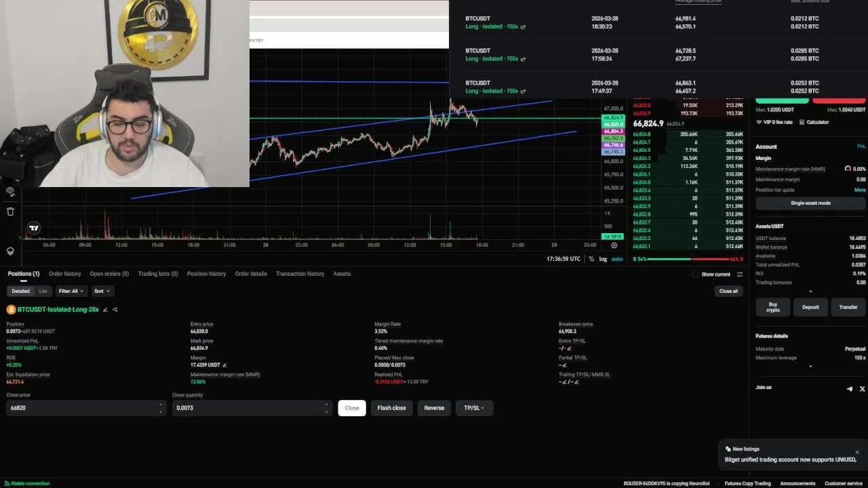The image size is (868, 488).
Task: Increase the Close quantity stepper
Action: pos(326,405)
